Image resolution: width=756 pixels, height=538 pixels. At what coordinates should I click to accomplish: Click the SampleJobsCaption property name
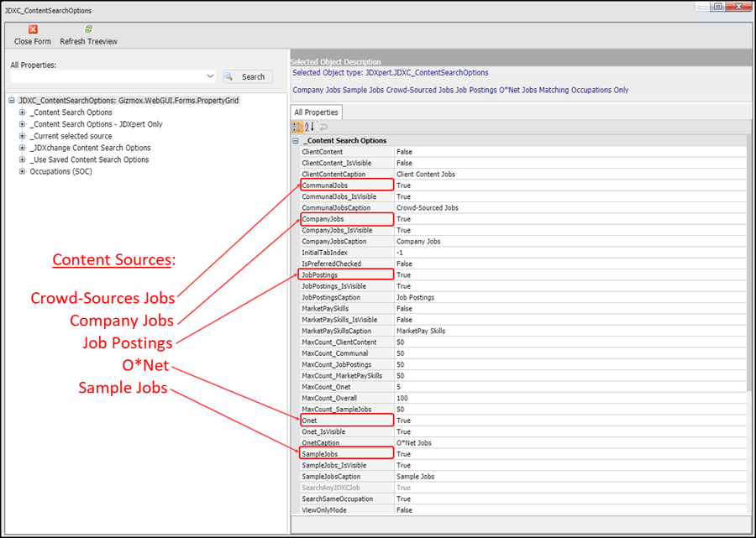tap(331, 477)
